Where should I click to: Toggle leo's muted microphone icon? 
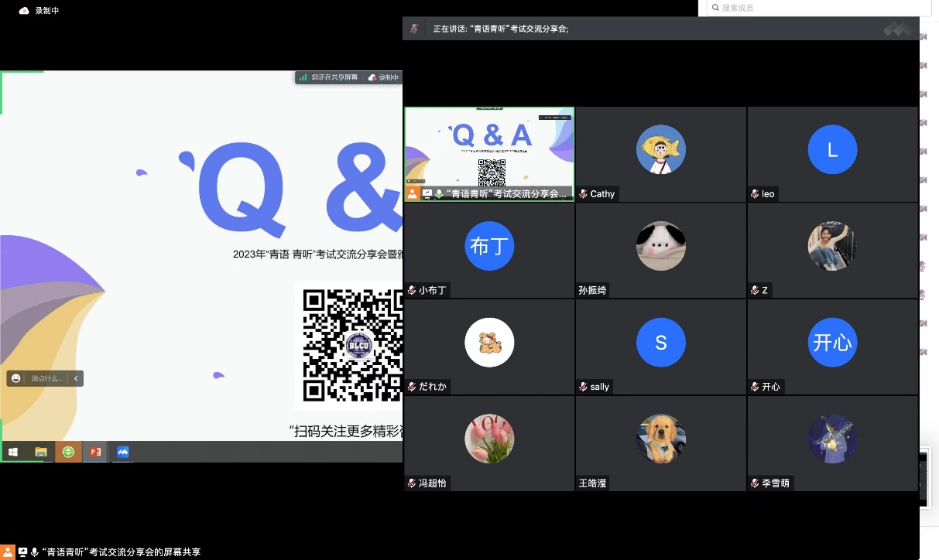click(755, 194)
